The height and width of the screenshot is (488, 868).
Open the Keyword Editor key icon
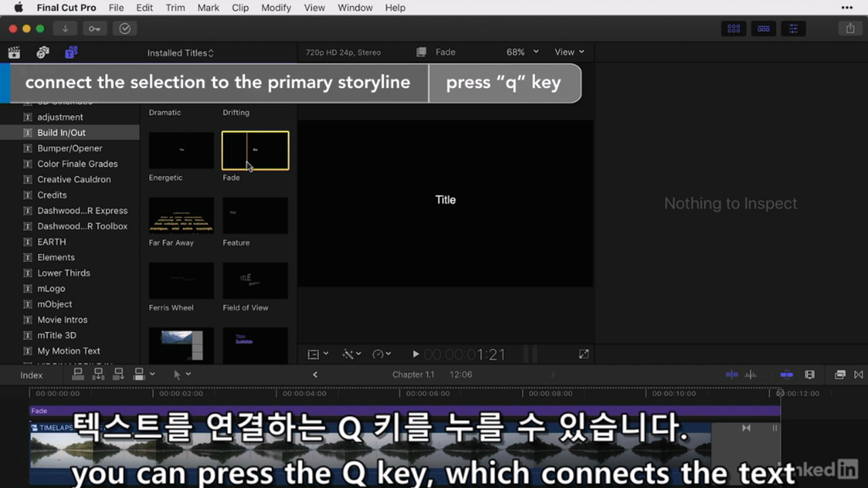94,28
